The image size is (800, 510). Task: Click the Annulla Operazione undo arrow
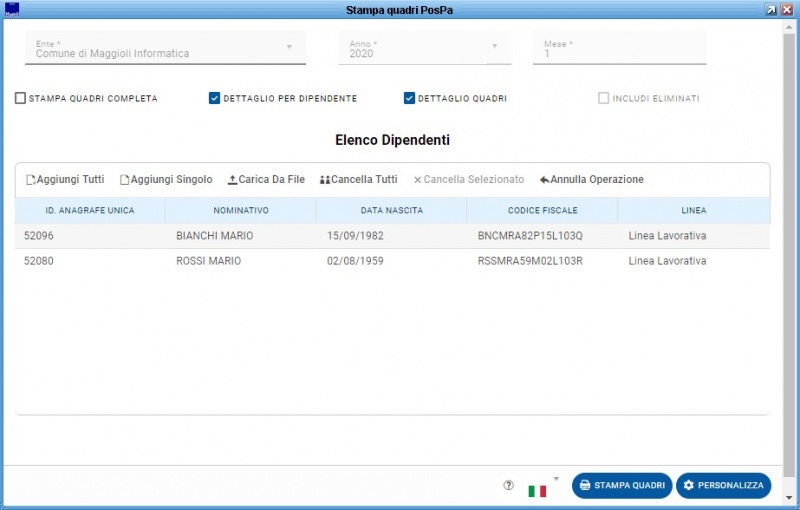pyautogui.click(x=544, y=180)
